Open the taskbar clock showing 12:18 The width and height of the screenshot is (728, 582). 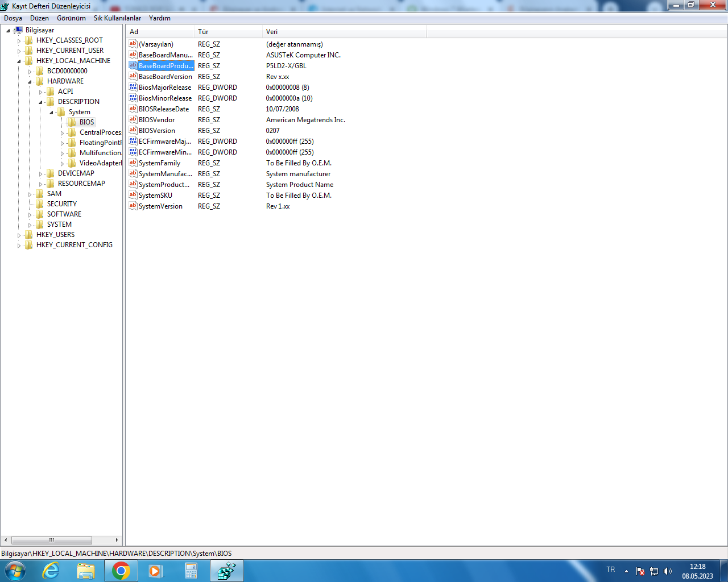(698, 571)
